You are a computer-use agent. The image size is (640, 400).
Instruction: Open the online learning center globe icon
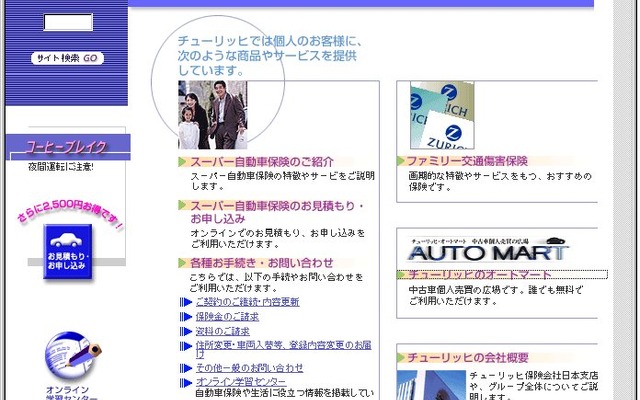[x=73, y=356]
